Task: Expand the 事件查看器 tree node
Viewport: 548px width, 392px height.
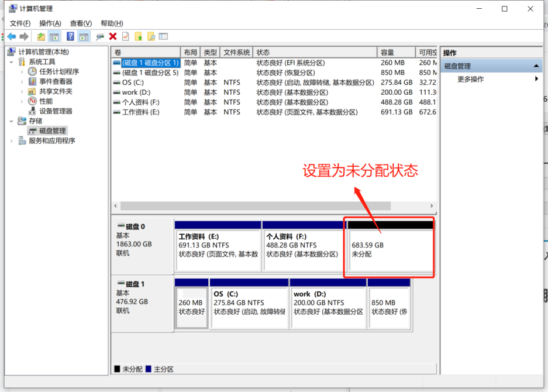Action: coord(22,81)
